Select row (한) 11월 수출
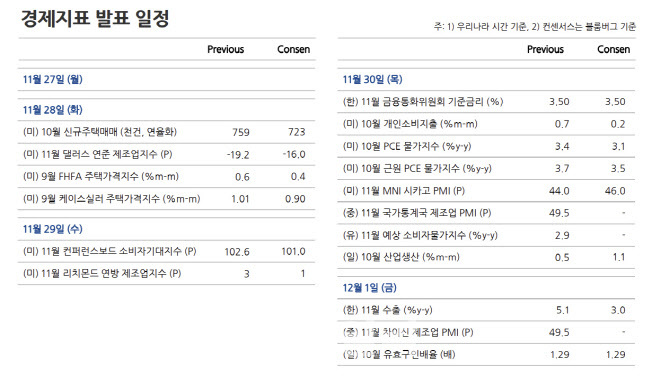This screenshot has width=670, height=377. [x=486, y=310]
